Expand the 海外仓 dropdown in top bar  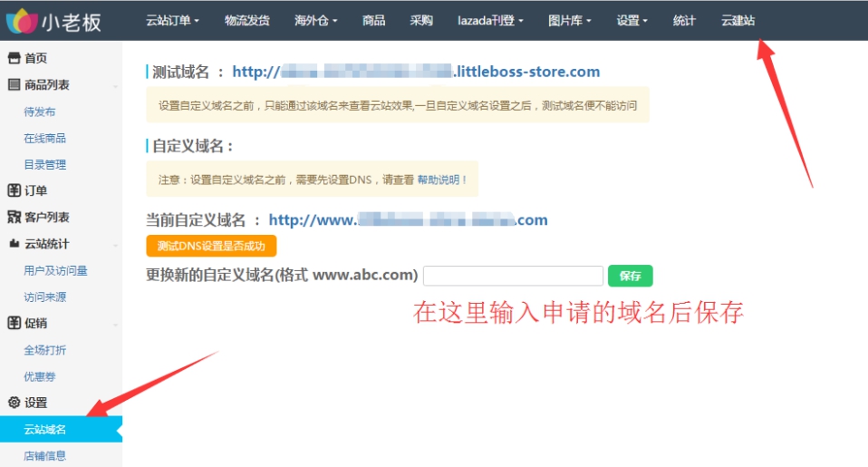pos(315,21)
